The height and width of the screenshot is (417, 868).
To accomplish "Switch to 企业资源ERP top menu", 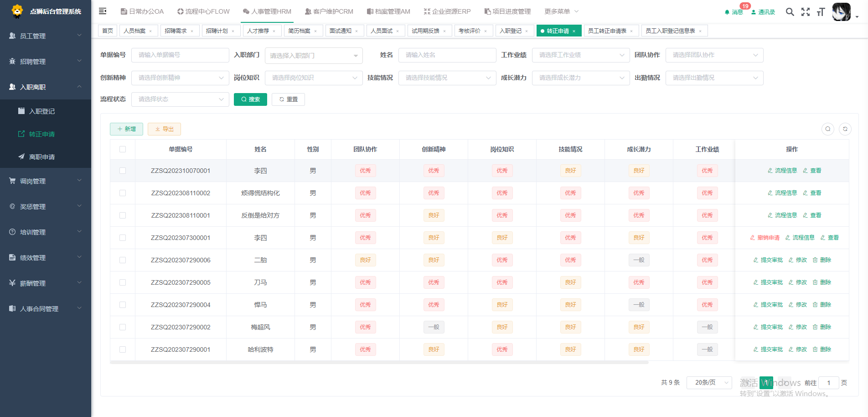I will [x=447, y=11].
